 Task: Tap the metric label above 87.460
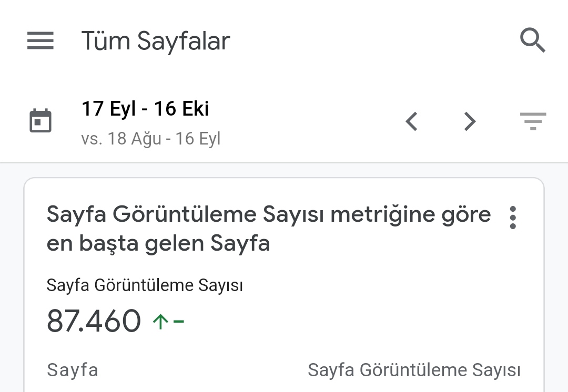coord(145,285)
